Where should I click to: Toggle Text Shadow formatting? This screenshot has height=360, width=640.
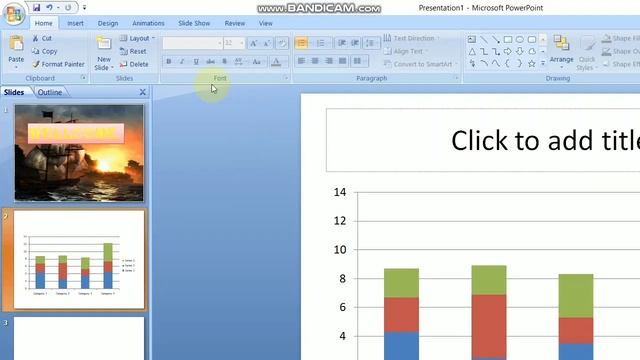[x=224, y=61]
